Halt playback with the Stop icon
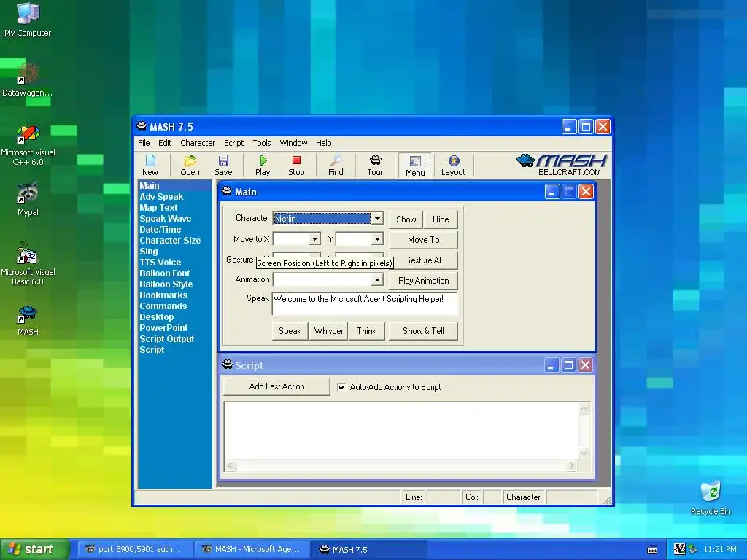 (296, 165)
